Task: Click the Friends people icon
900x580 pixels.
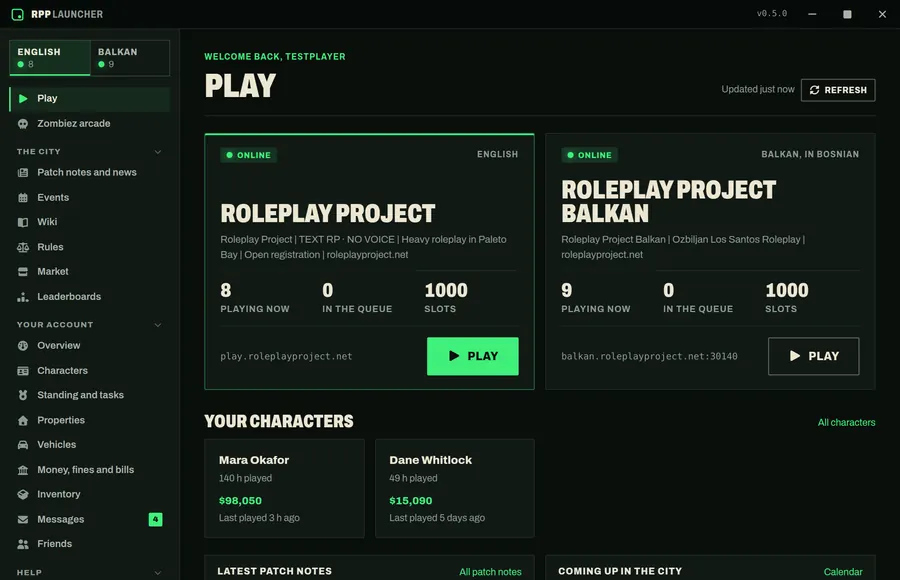Action: 23,544
